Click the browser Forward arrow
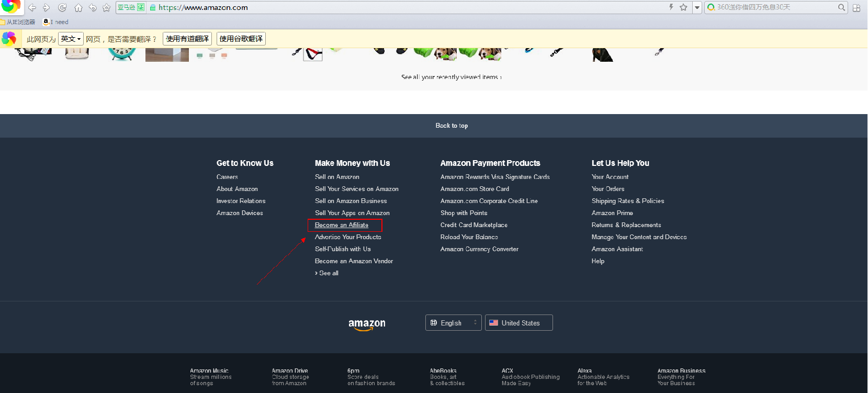 point(47,7)
